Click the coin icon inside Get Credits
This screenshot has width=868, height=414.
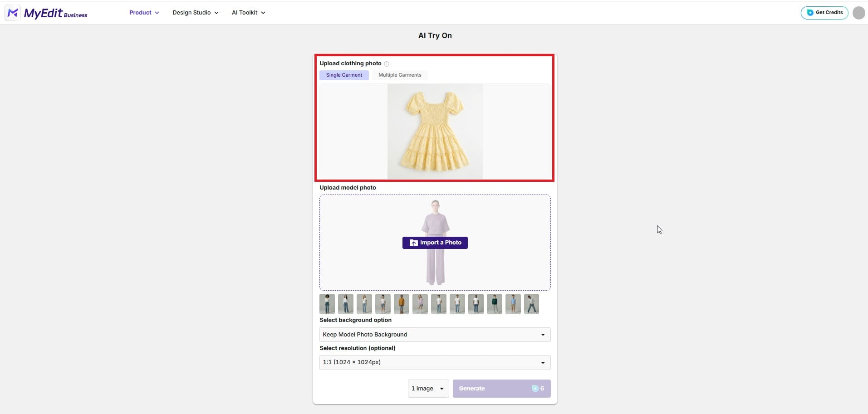(810, 13)
